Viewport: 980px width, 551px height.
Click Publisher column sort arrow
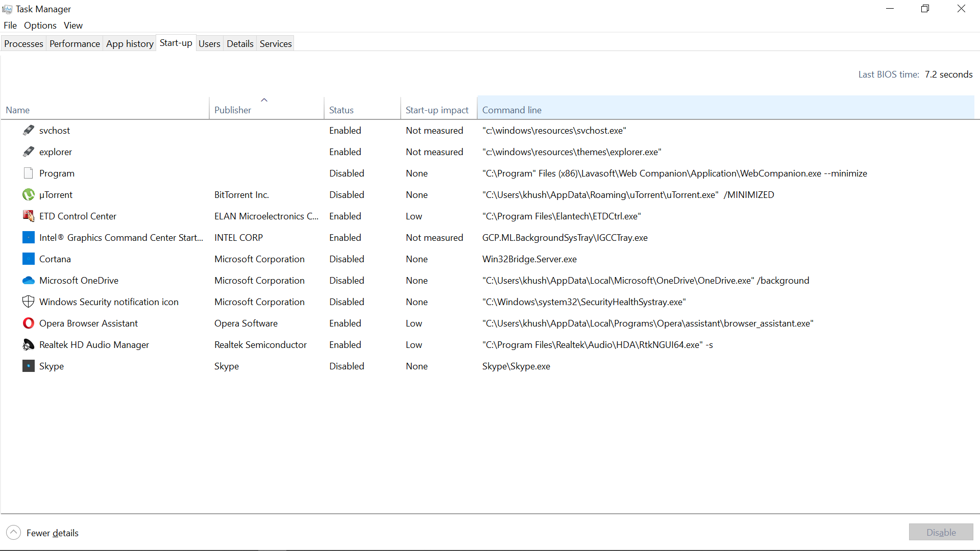pos(264,100)
